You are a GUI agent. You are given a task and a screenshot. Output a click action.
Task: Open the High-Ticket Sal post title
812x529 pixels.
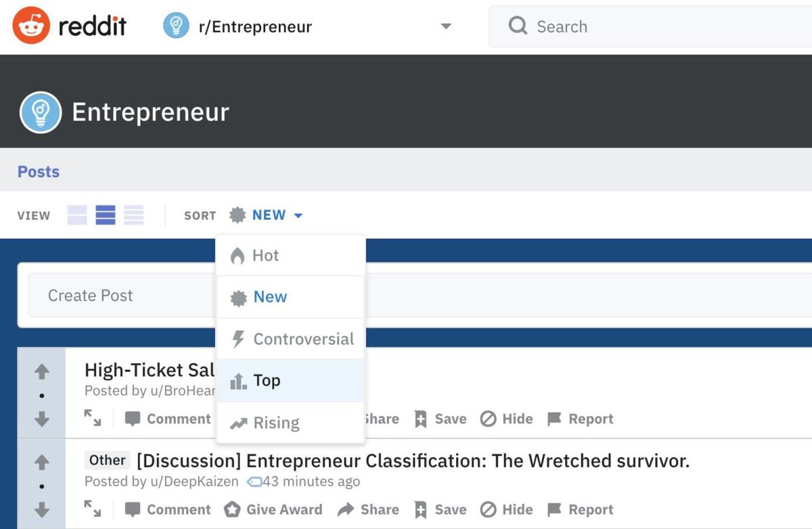point(150,370)
